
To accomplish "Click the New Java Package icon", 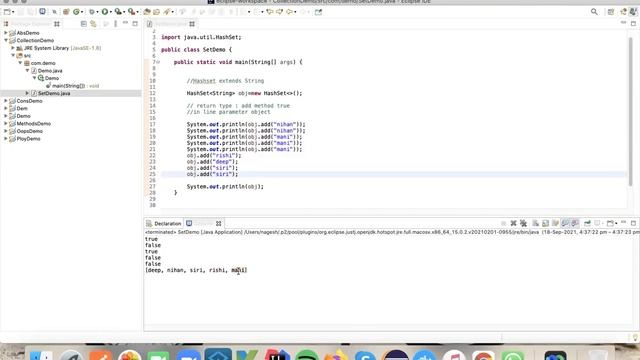I will (66, 12).
